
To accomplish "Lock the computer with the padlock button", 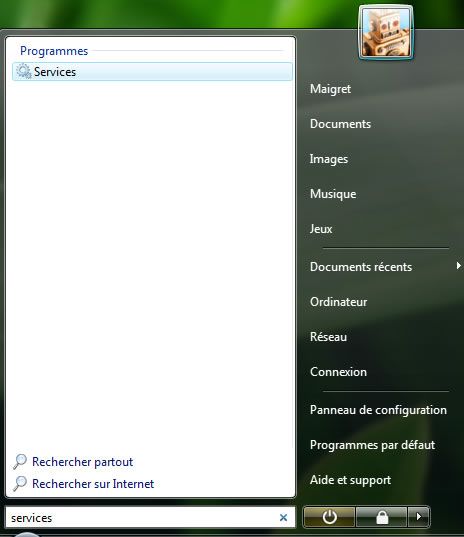I will [382, 517].
